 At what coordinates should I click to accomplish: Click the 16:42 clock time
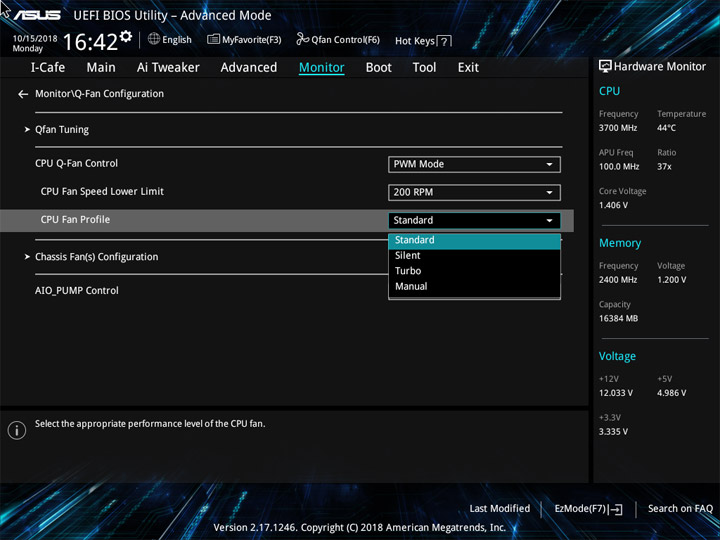click(90, 42)
